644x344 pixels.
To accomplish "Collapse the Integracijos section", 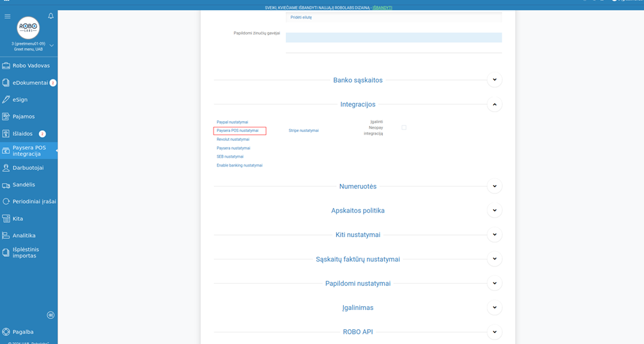I will coord(495,104).
